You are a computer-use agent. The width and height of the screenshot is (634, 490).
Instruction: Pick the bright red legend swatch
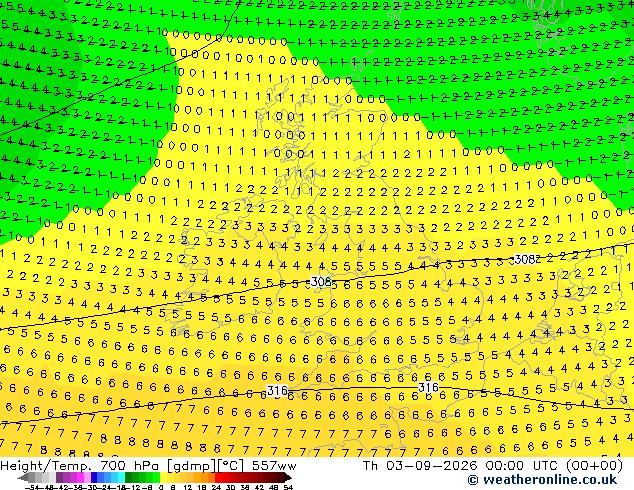[x=218, y=478]
